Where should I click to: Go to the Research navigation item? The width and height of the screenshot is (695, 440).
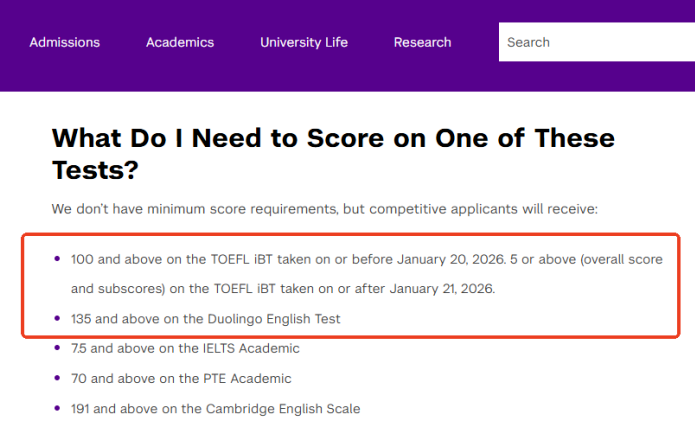(422, 42)
